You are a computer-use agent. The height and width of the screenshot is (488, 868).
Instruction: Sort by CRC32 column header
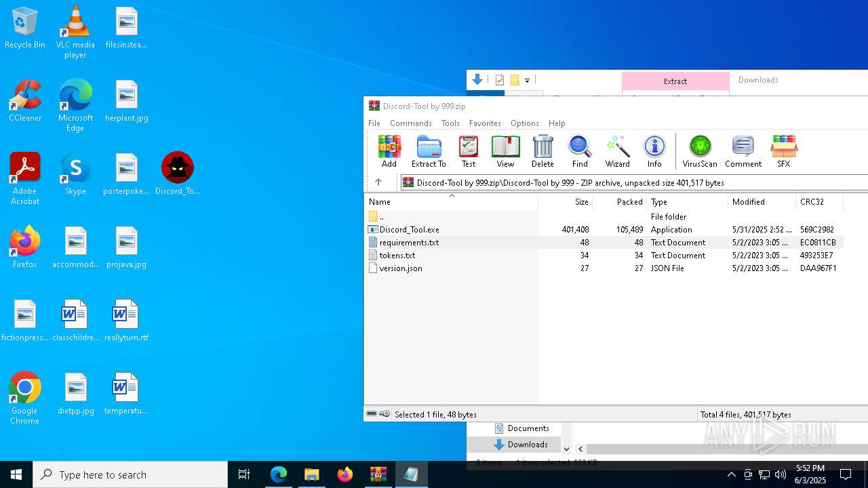819,202
